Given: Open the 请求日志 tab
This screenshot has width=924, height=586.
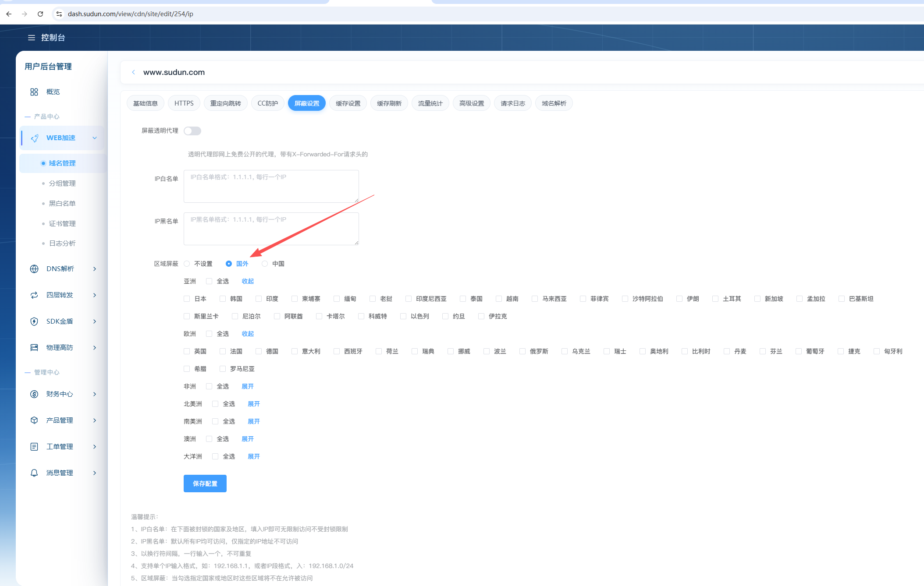Looking at the screenshot, I should (x=513, y=103).
